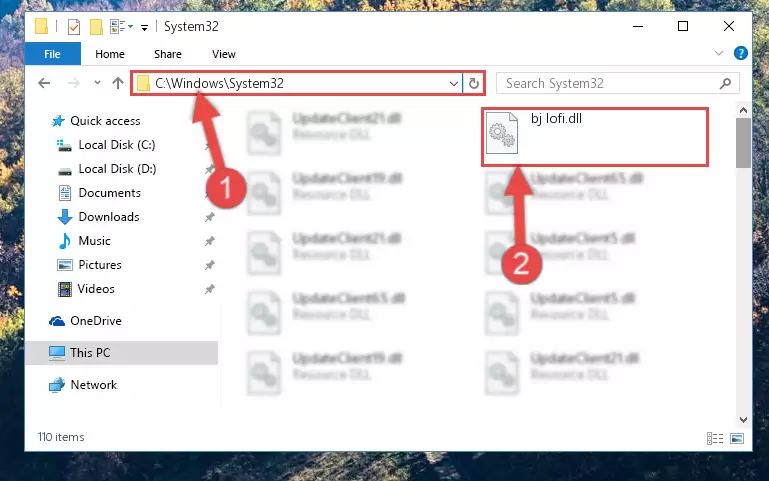
Task: Open recent locations dropdown arrow
Action: [x=97, y=82]
